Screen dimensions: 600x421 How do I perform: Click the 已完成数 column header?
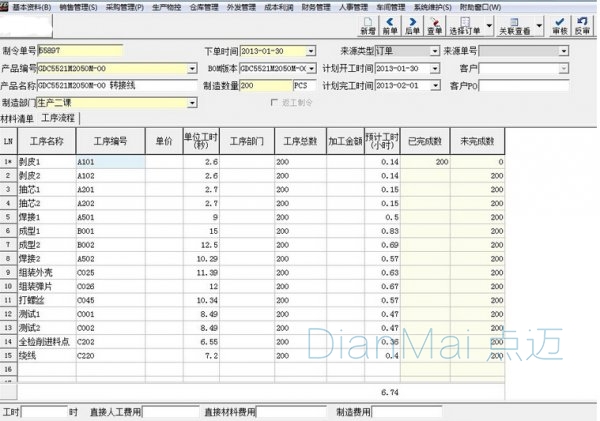point(425,141)
